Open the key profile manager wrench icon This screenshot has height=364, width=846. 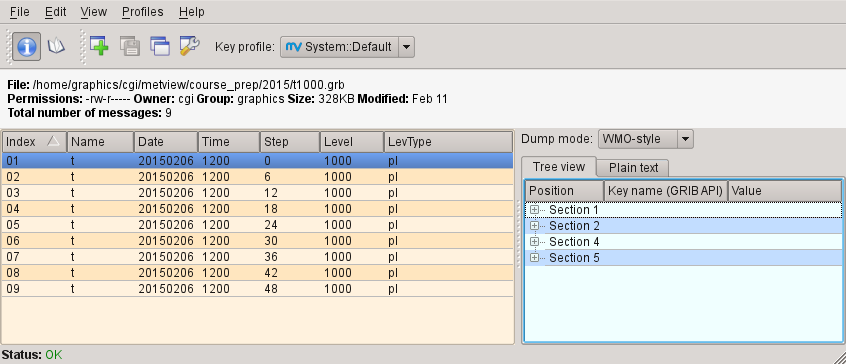(190, 46)
